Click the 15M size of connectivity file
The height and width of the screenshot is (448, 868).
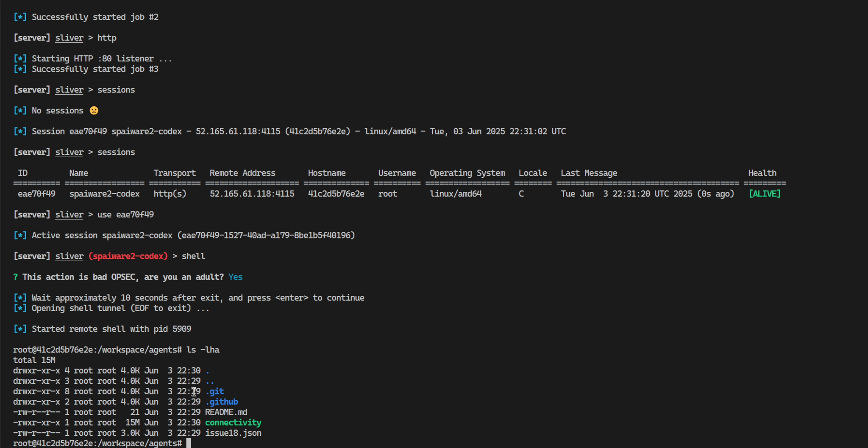pyautogui.click(x=132, y=423)
